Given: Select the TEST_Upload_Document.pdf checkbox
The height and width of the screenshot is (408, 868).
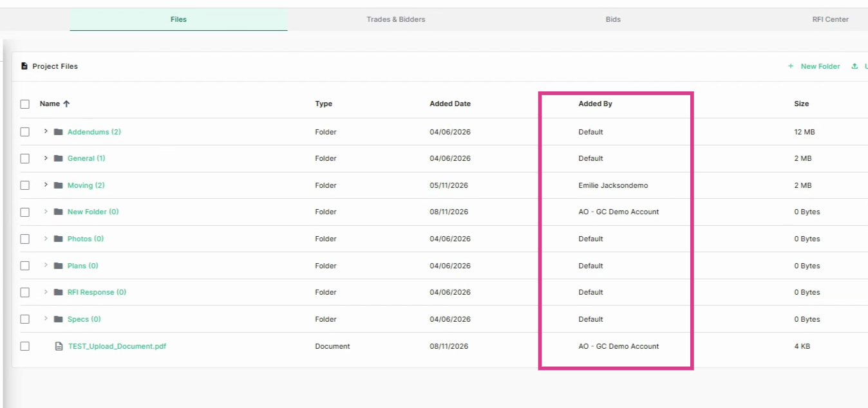Looking at the screenshot, I should tap(24, 346).
